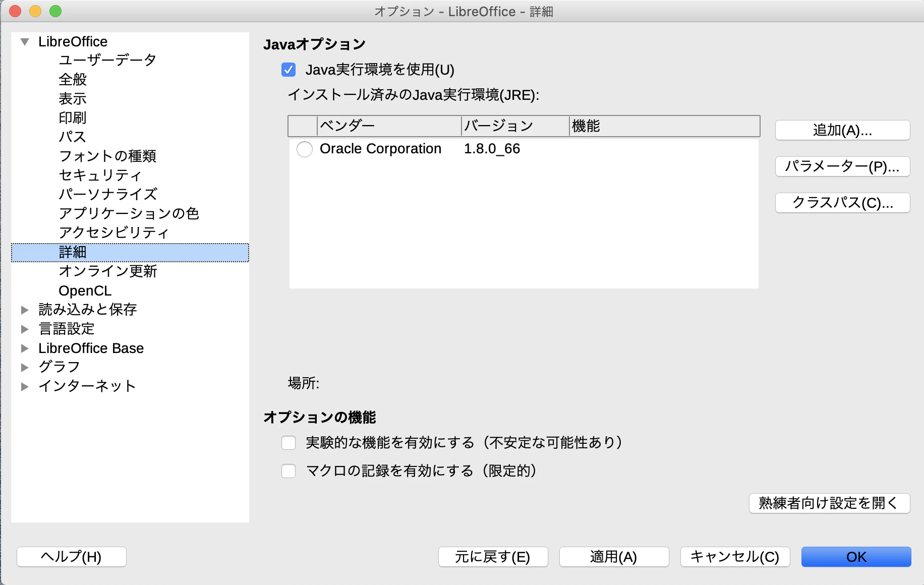Confirm with the OK button

(x=856, y=557)
